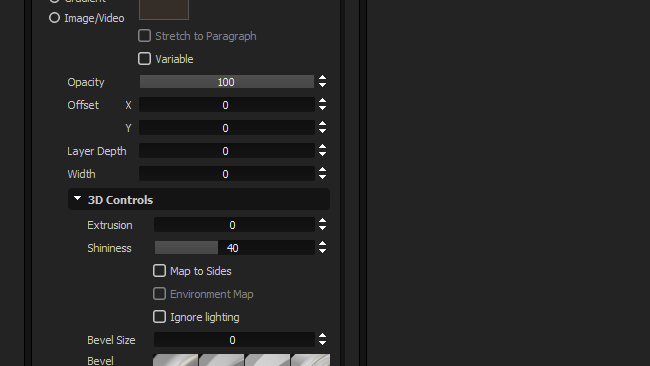Increment Offset X with up arrow
650x366 pixels.
pos(323,101)
